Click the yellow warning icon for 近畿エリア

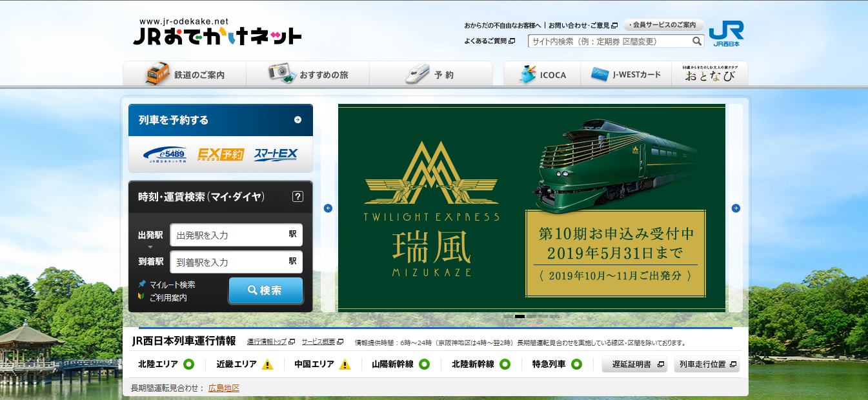click(268, 365)
